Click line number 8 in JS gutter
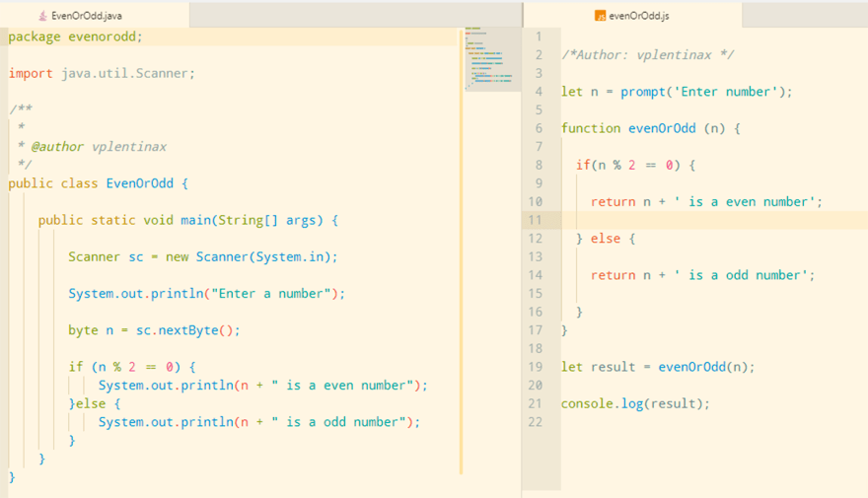 coord(539,165)
